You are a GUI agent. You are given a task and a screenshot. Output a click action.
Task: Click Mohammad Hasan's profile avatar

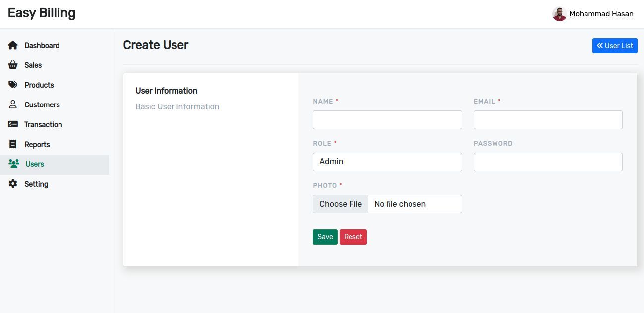pyautogui.click(x=559, y=14)
